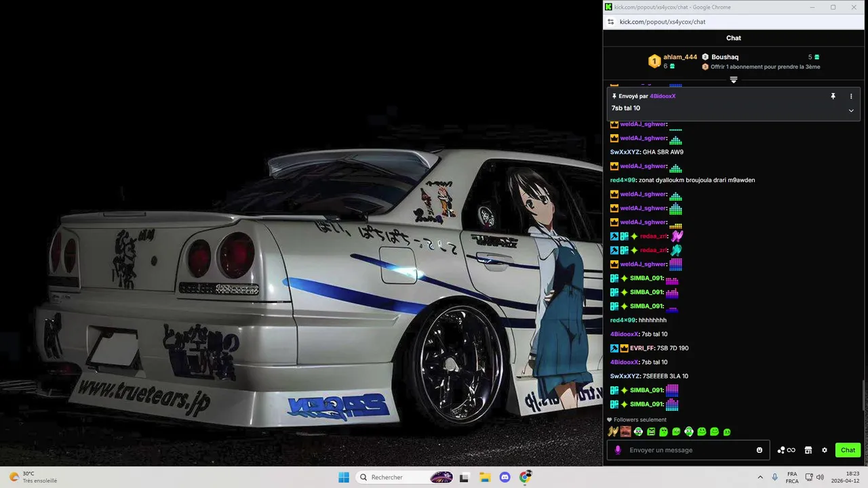Click the taskbar Rechercher search box

[x=406, y=477]
